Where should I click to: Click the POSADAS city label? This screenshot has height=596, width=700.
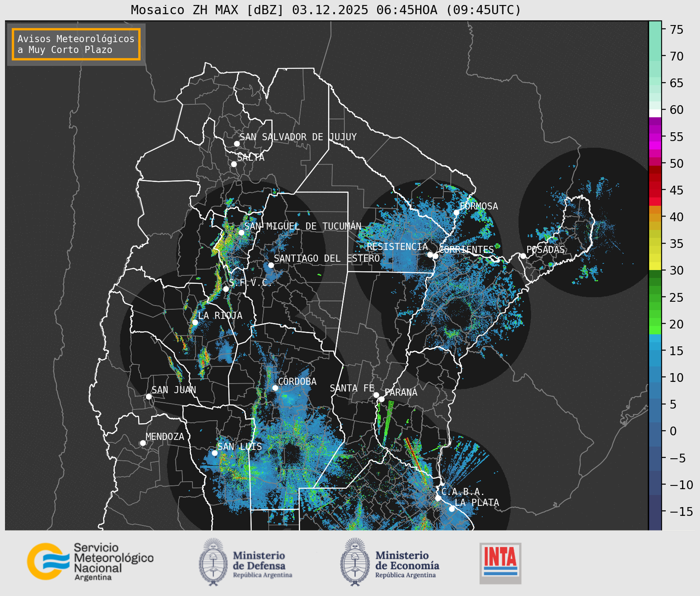click(x=546, y=250)
